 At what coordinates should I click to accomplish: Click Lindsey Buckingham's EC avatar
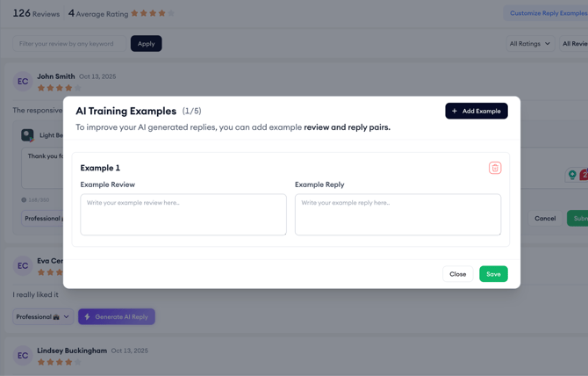point(23,355)
